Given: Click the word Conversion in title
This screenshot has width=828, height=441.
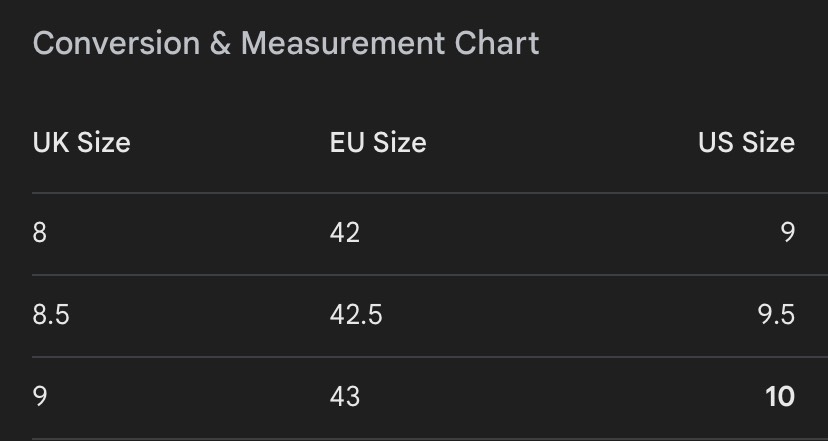Looking at the screenshot, I should point(116,43).
